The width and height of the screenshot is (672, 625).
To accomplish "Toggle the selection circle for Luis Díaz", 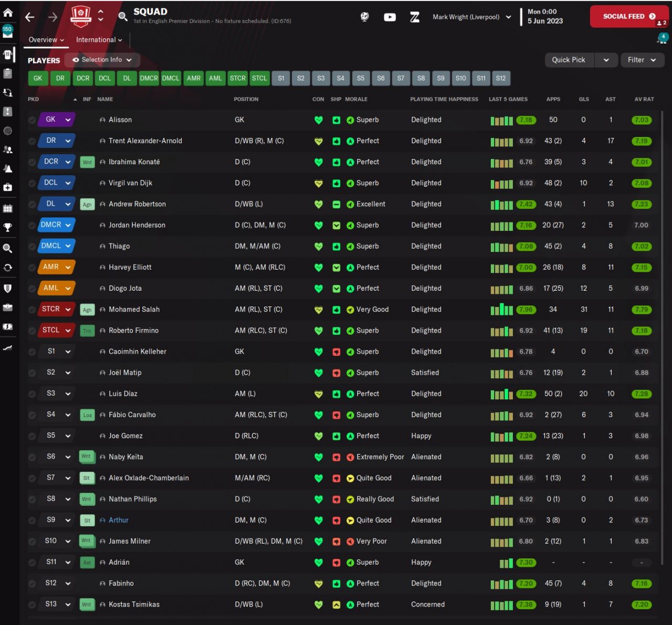I will (x=32, y=394).
